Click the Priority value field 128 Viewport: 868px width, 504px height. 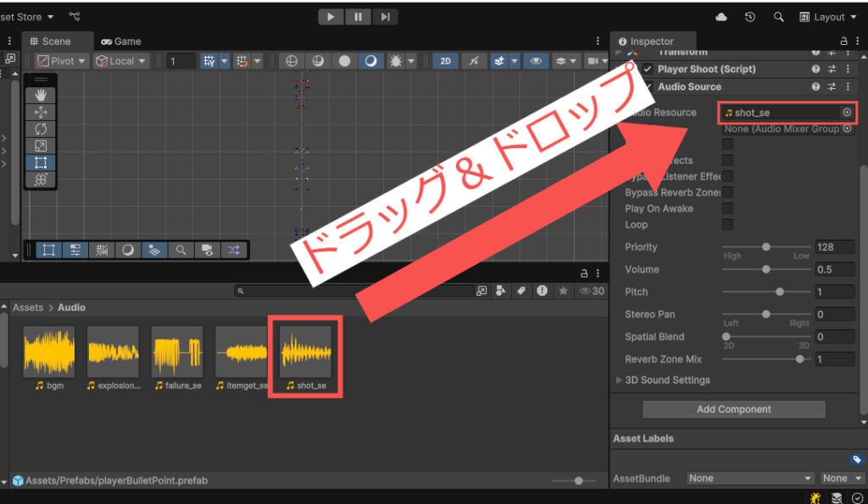click(x=834, y=247)
